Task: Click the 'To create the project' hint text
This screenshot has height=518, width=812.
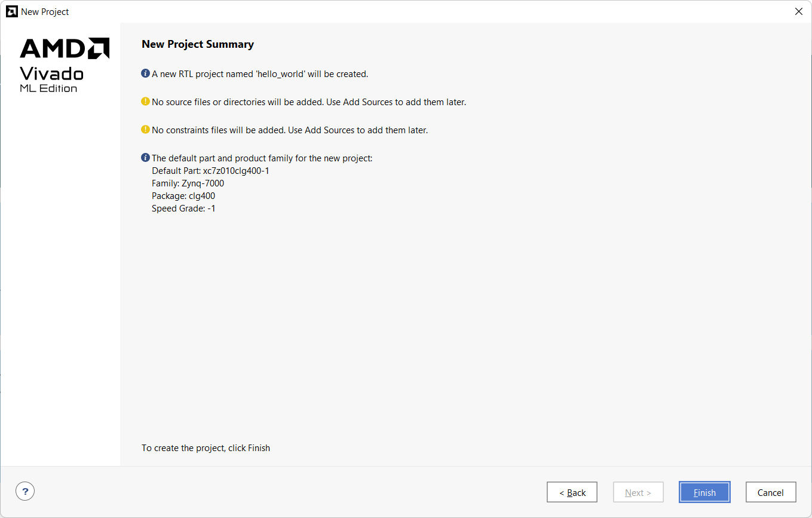Action: (x=206, y=448)
